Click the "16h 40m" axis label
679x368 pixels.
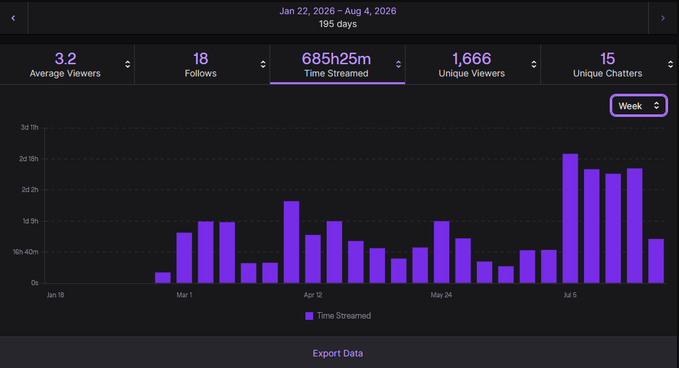coord(26,252)
